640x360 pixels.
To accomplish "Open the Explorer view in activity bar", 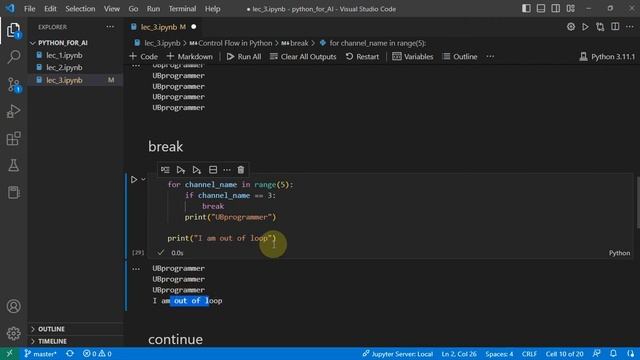I will 13,30.
